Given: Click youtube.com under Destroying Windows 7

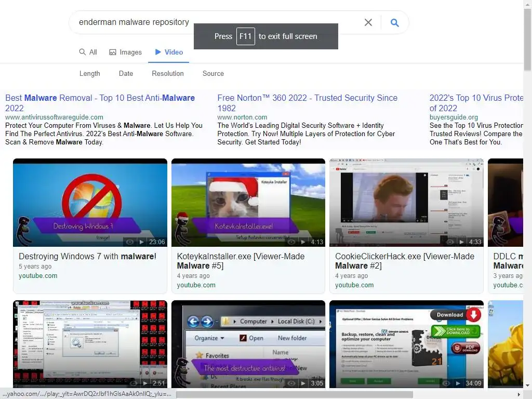Looking at the screenshot, I should pos(38,275).
